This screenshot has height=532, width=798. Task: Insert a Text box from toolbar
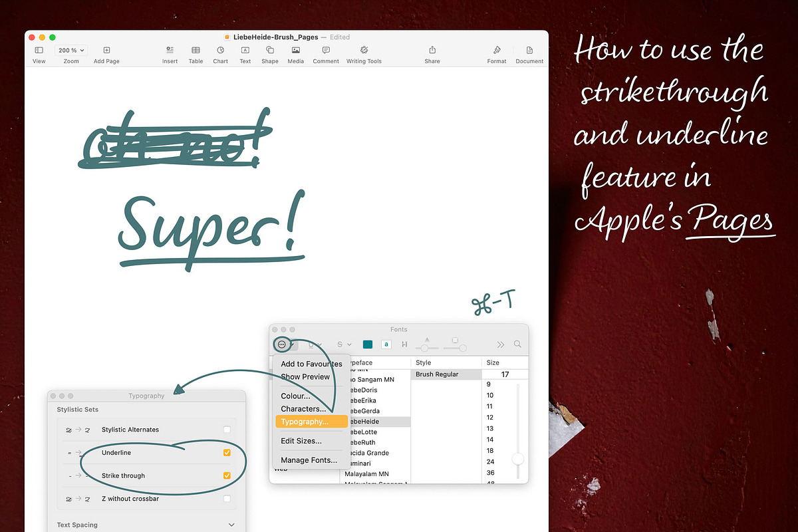[x=245, y=50]
